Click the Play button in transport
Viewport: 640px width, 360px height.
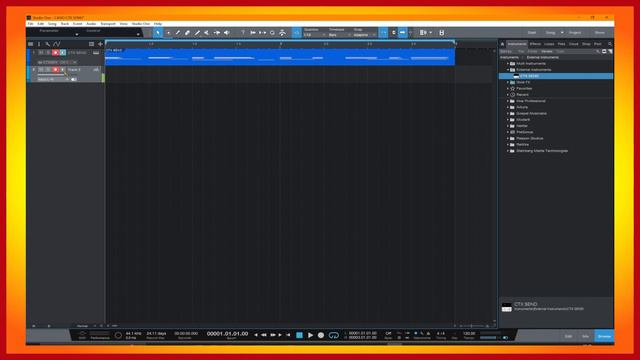310,335
